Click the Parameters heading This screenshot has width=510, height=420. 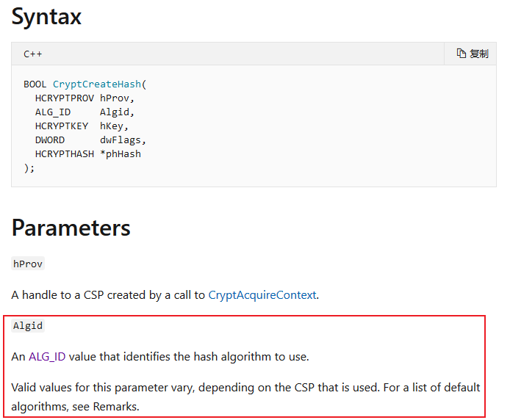(71, 228)
